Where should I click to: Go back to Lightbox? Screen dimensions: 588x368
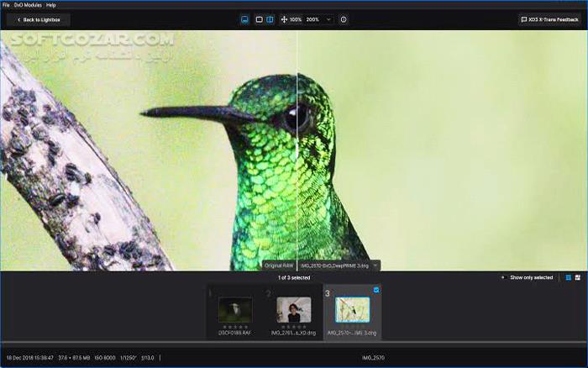coord(39,20)
